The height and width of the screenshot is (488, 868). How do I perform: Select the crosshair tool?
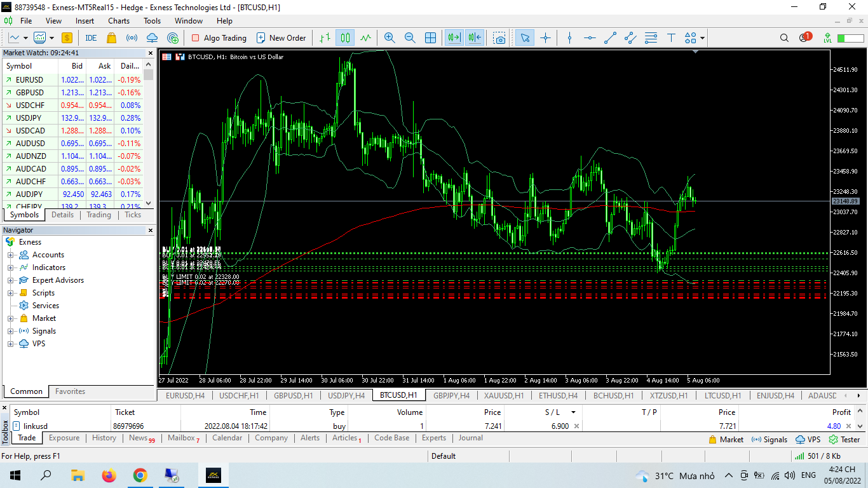coord(545,37)
